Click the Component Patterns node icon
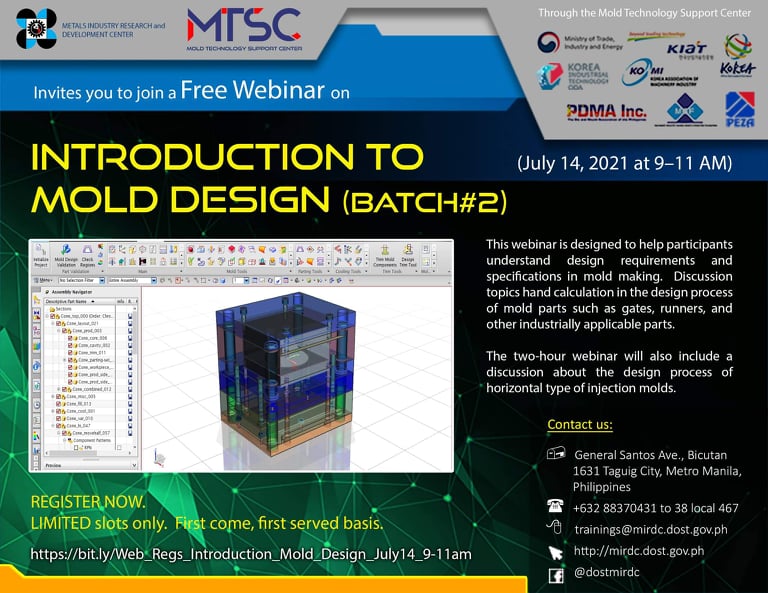Screen dimensions: 768x593 pyautogui.click(x=70, y=440)
